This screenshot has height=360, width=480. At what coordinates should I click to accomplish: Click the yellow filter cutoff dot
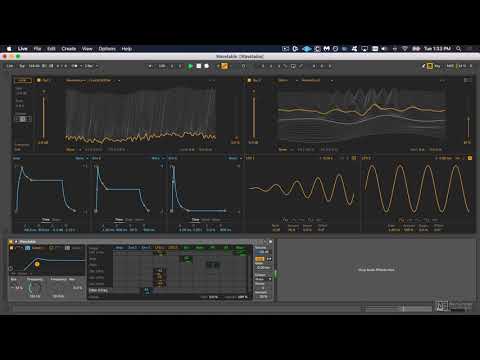point(37,264)
